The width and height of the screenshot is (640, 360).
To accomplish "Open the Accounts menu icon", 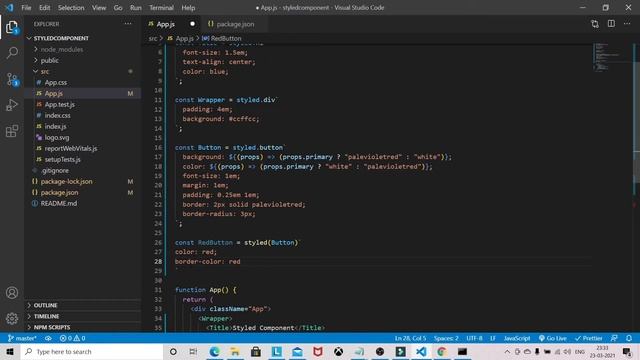I will point(12,293).
